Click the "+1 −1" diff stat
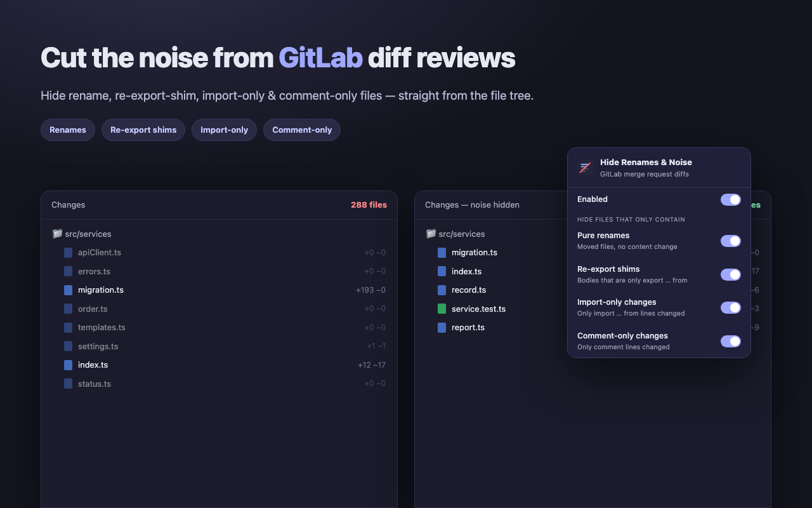The image size is (812, 508). pos(376,346)
